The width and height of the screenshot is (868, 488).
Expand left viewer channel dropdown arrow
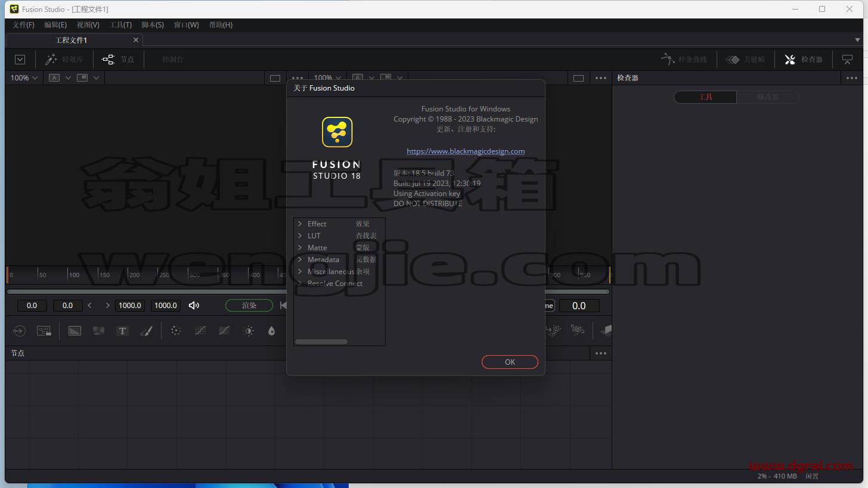(x=68, y=78)
